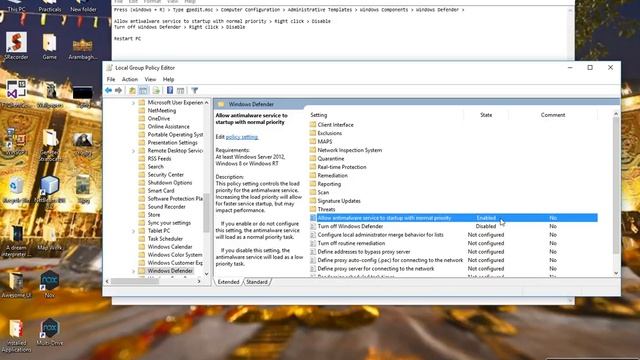The width and height of the screenshot is (640, 360).
Task: Open the View menu in Group Policy Editor
Action: tap(150, 79)
